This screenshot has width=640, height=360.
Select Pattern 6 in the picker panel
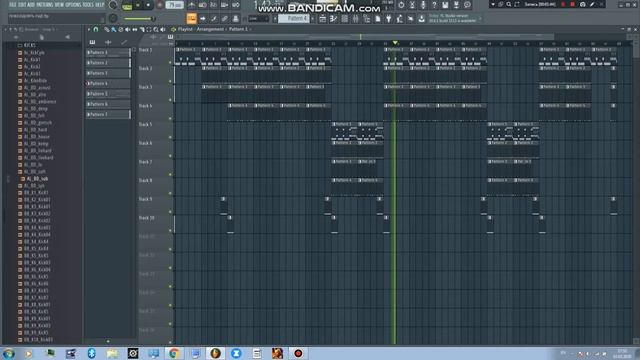(108, 104)
